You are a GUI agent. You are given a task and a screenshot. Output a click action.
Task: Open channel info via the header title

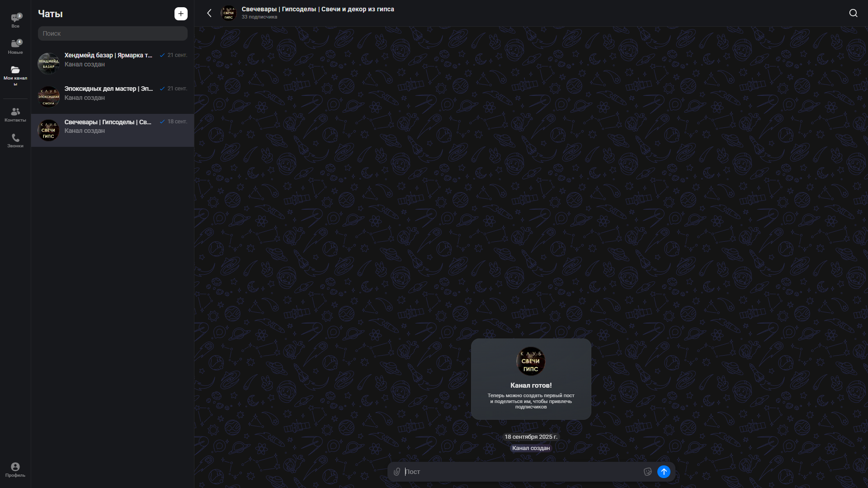317,9
